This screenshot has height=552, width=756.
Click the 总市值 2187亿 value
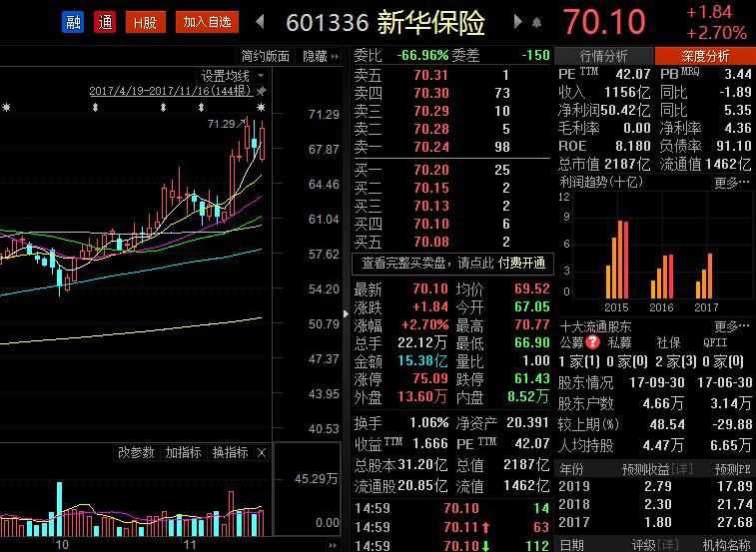[627, 165]
